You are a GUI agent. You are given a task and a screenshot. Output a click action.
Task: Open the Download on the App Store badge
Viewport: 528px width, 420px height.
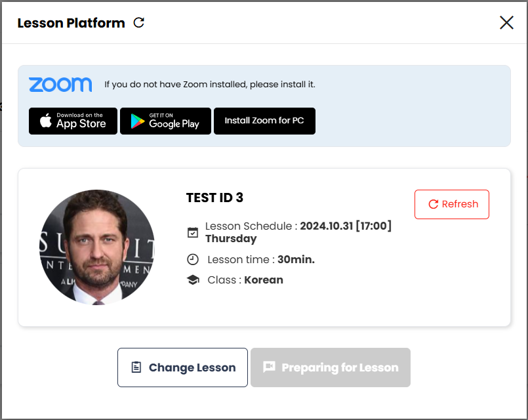click(73, 121)
